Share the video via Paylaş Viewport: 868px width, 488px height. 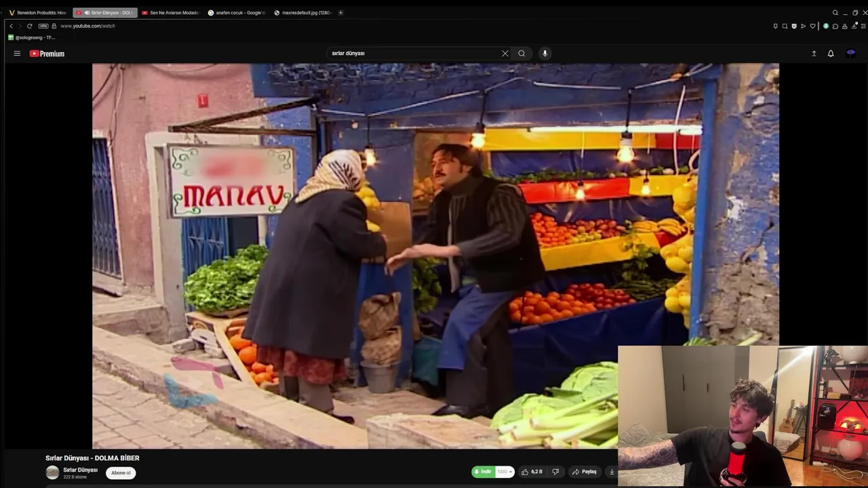(584, 472)
